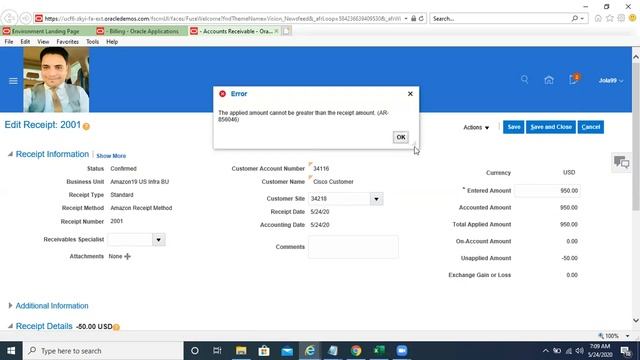Open Microsoft Store from taskbar
Screen dimensions: 640x360
pos(264,351)
